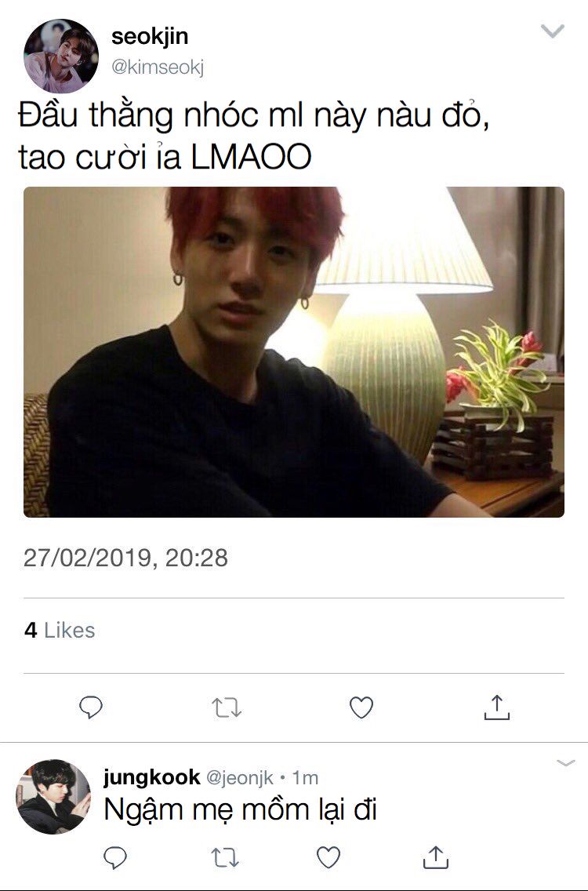588x891 pixels.
Task: Retweet jungkook's reply
Action: pyautogui.click(x=225, y=857)
